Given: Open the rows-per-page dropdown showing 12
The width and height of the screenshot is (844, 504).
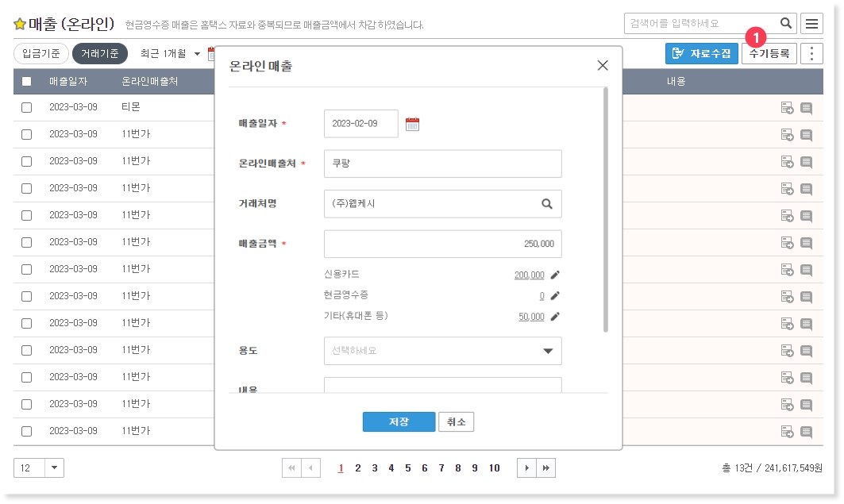Looking at the screenshot, I should [54, 468].
